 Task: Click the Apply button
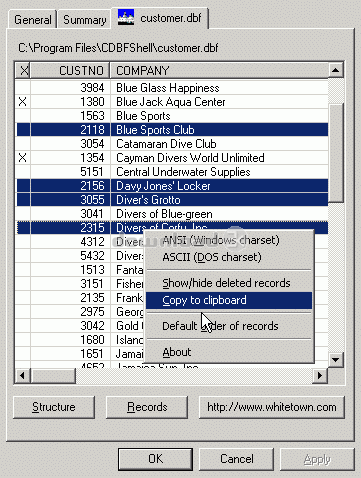point(317,459)
